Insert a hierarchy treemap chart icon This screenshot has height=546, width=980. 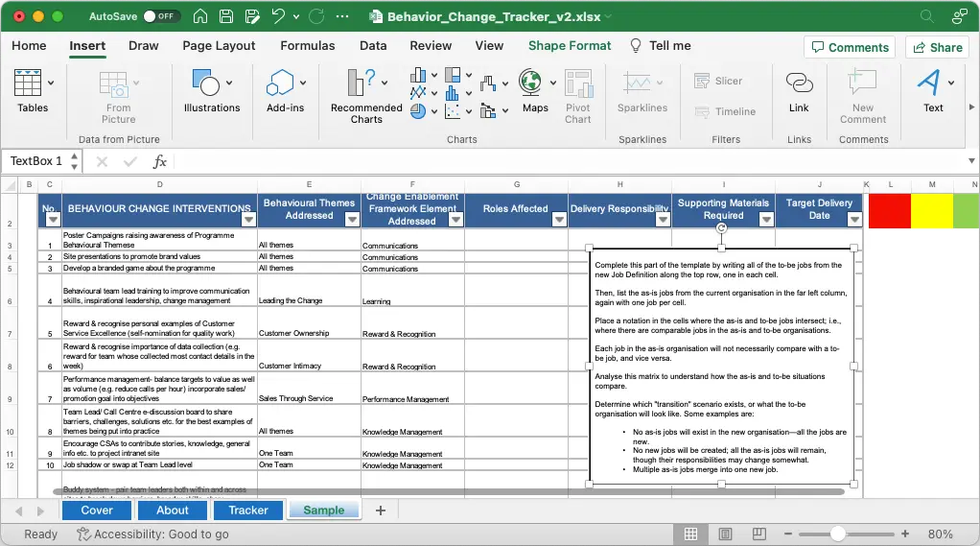pyautogui.click(x=453, y=75)
